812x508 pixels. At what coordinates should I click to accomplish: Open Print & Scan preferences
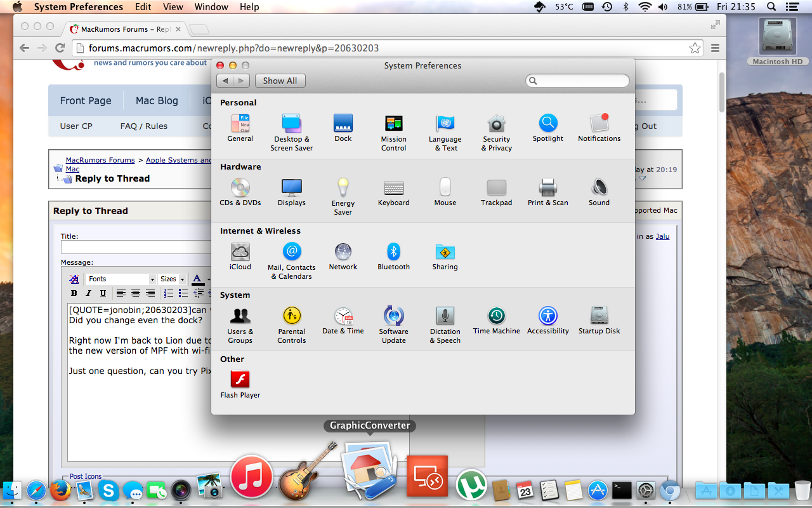[547, 192]
